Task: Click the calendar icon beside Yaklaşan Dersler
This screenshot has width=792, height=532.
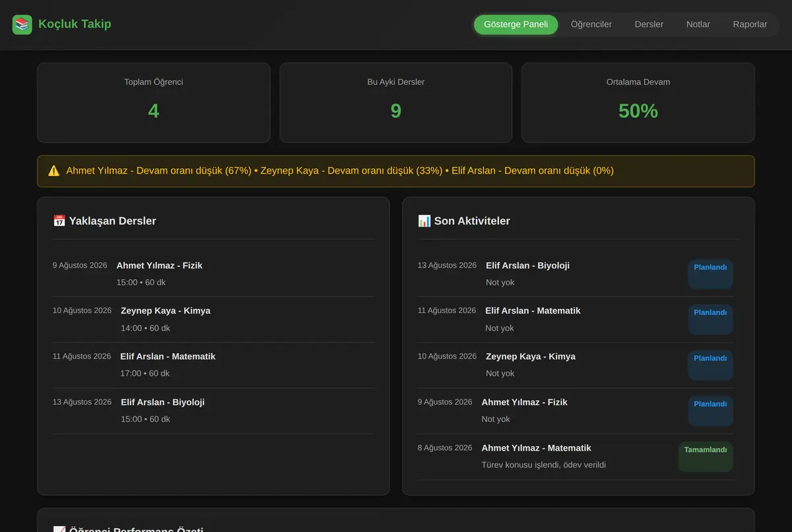Action: click(x=59, y=221)
